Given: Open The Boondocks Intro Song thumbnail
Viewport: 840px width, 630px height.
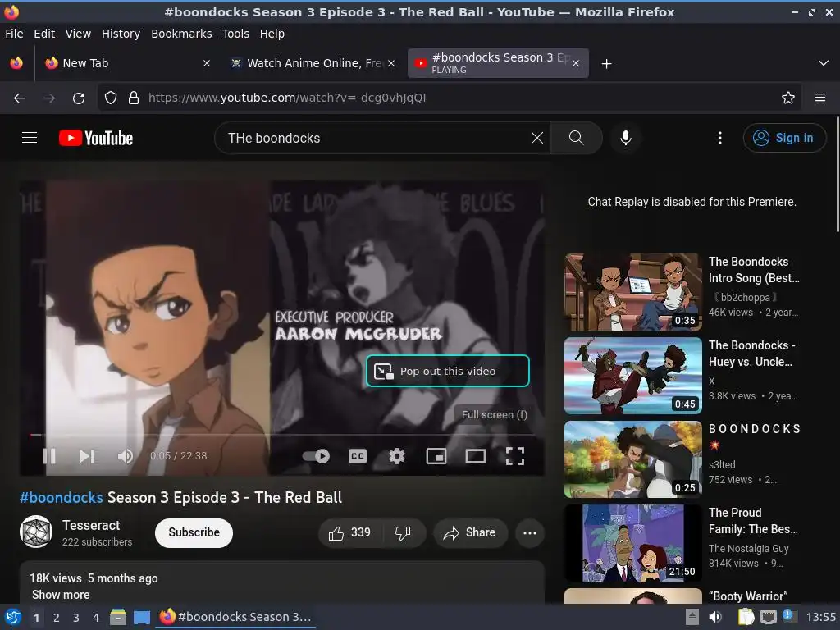Looking at the screenshot, I should 632,292.
